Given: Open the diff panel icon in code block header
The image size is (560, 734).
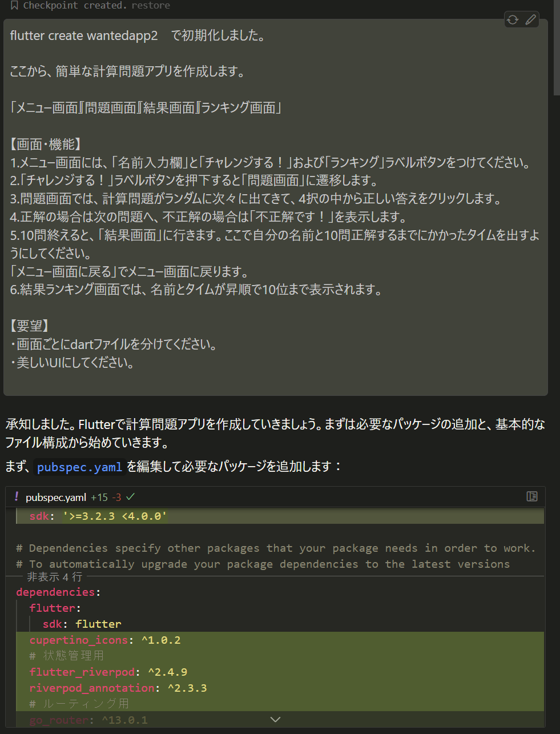Looking at the screenshot, I should [x=532, y=496].
